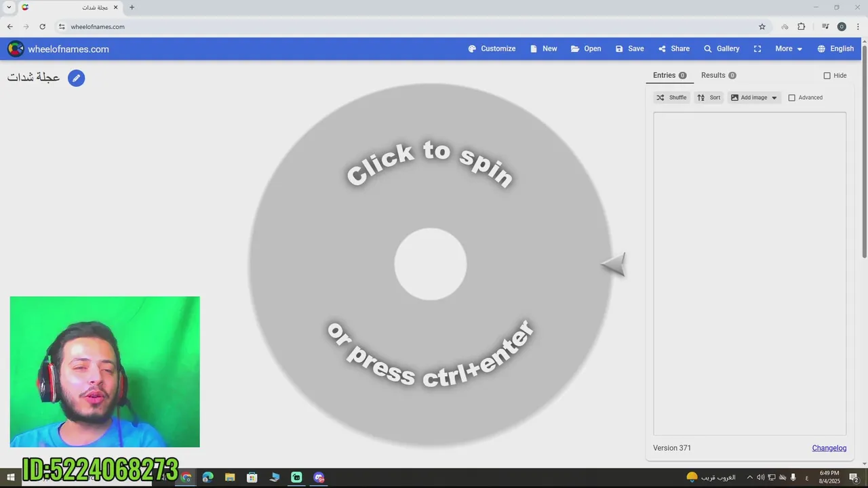The image size is (868, 488).
Task: Click the wheelofnames.com logo icon
Action: pos(16,49)
